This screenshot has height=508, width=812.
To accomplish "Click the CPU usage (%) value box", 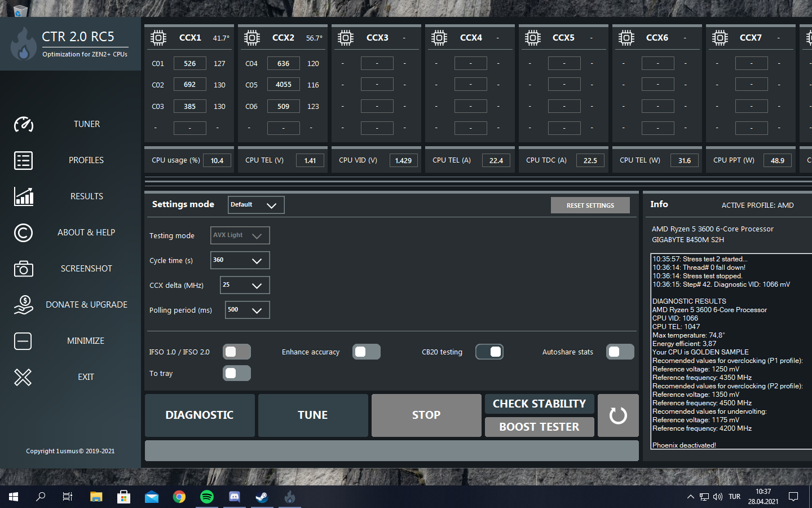I will click(x=217, y=161).
